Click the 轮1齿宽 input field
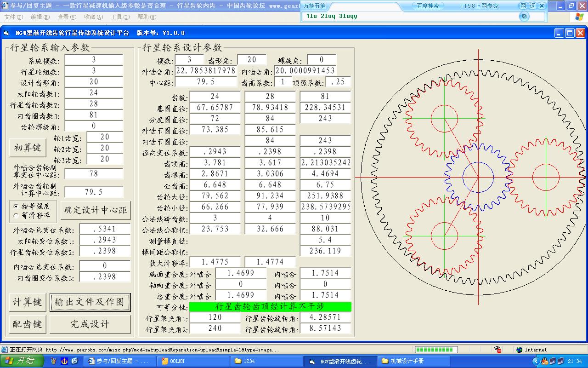Image resolution: width=588 pixels, height=368 pixels. click(105, 137)
